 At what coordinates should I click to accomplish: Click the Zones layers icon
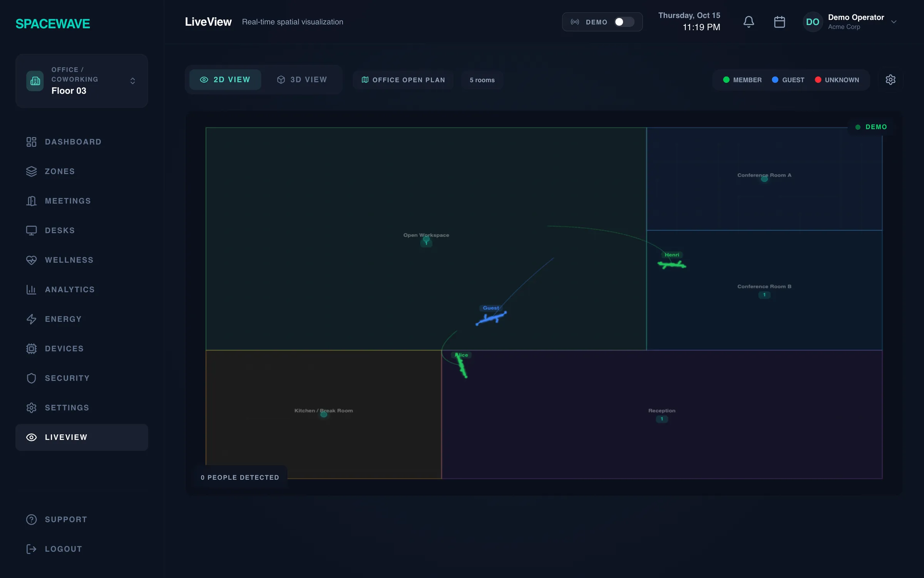[x=31, y=171]
